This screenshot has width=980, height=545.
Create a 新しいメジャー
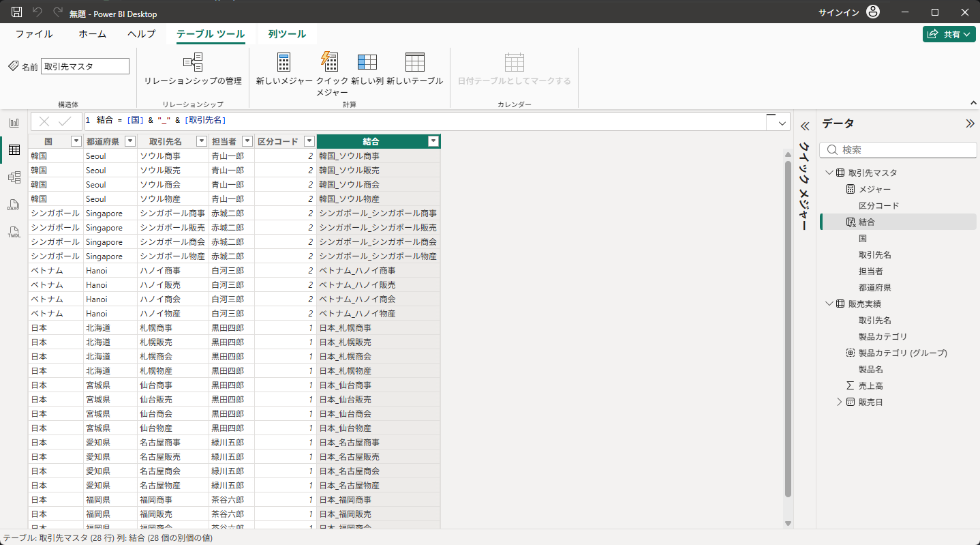pos(284,69)
